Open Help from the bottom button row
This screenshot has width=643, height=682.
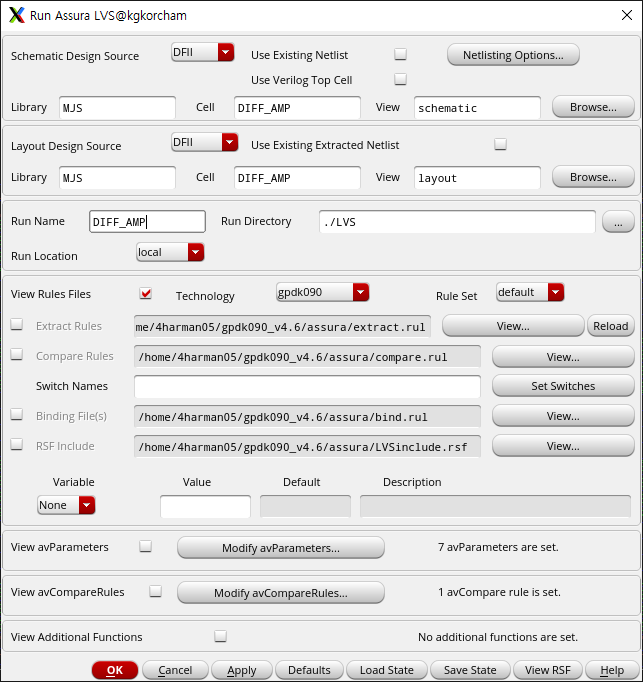tap(612, 670)
